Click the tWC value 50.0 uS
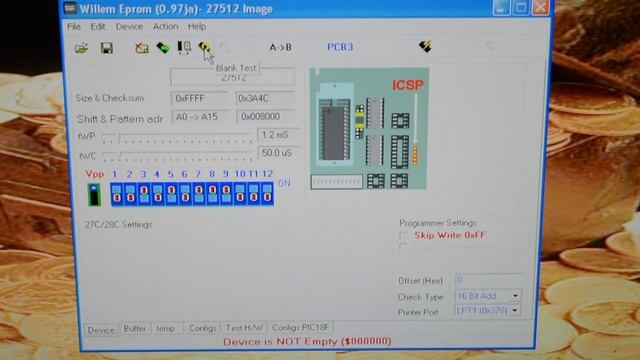640x360 pixels. 278,153
